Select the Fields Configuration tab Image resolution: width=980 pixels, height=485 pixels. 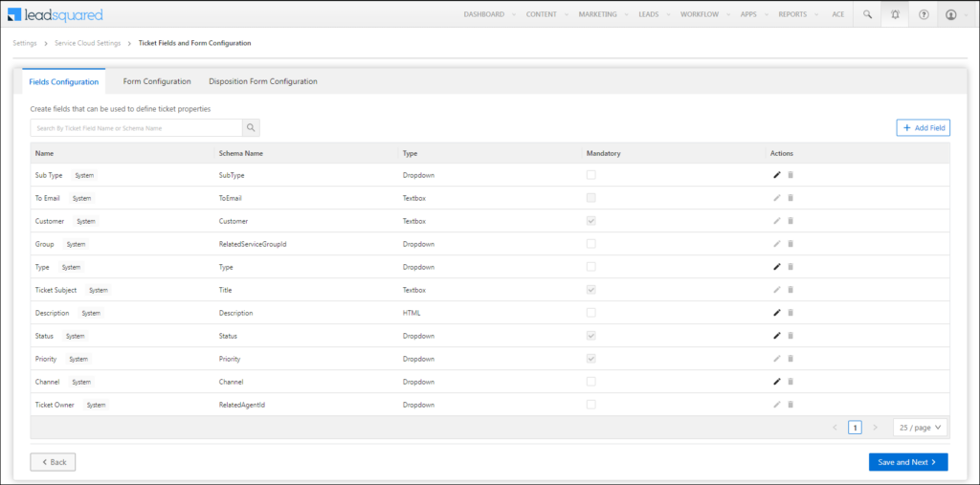pyautogui.click(x=64, y=82)
